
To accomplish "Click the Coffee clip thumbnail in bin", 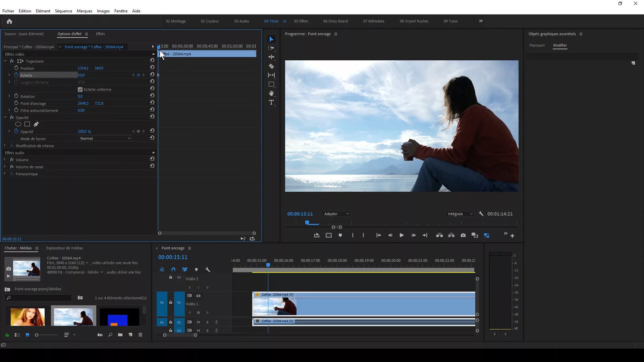I will [73, 316].
